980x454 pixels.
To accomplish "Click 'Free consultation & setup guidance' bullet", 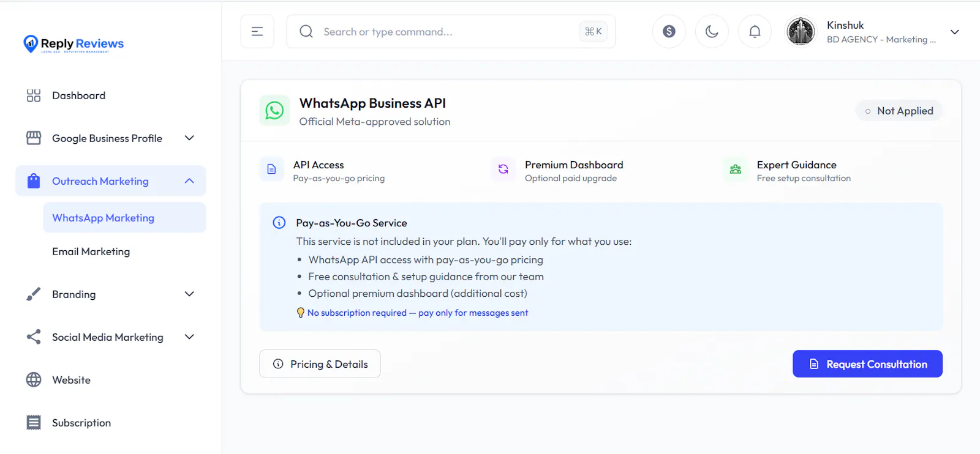I will [426, 277].
